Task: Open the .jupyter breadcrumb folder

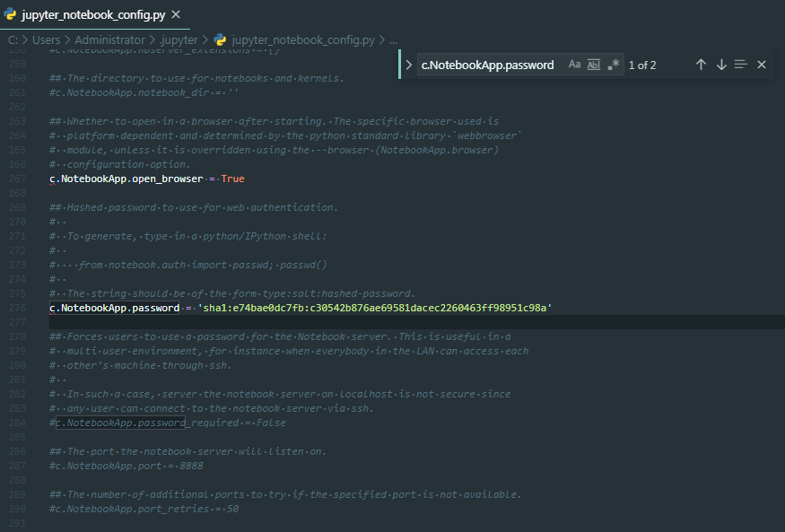Action: point(178,40)
